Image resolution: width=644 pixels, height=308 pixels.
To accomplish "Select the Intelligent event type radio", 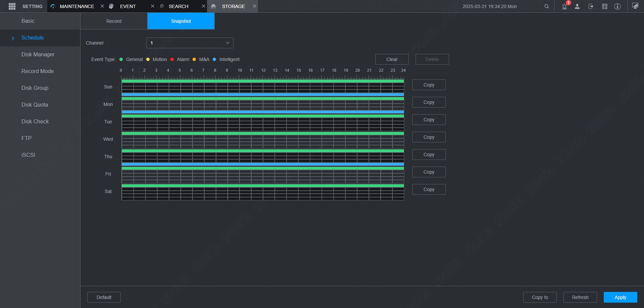I will tap(214, 59).
